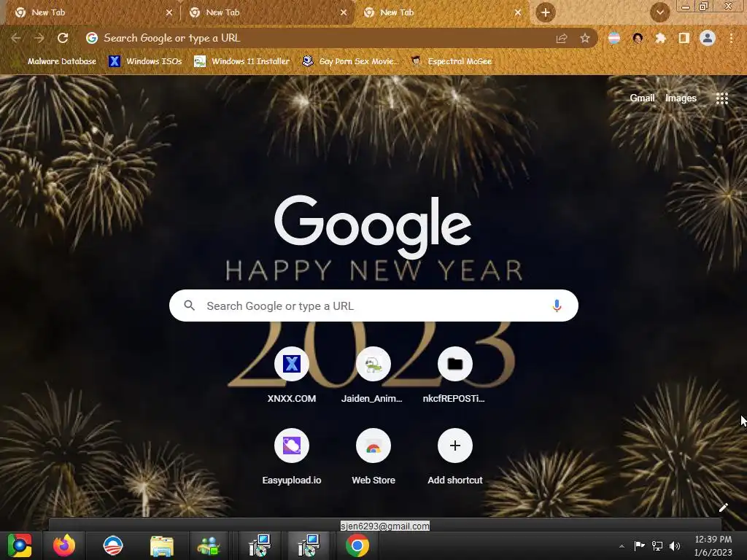The image size is (747, 560).
Task: Open the clock showing 12:39 PM
Action: point(713,545)
